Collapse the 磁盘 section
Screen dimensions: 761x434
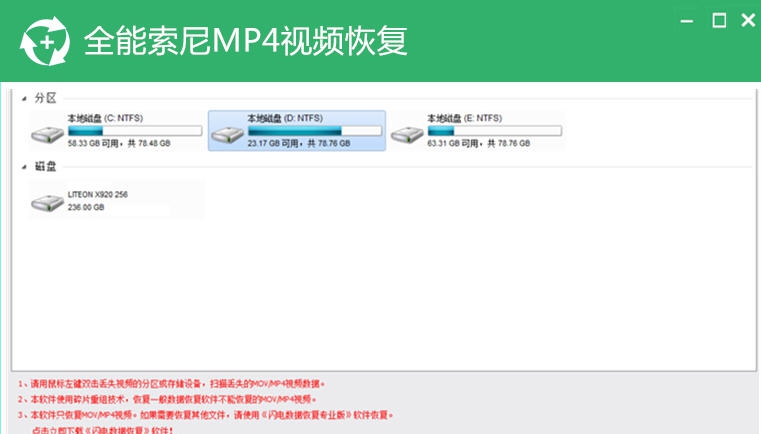click(24, 167)
